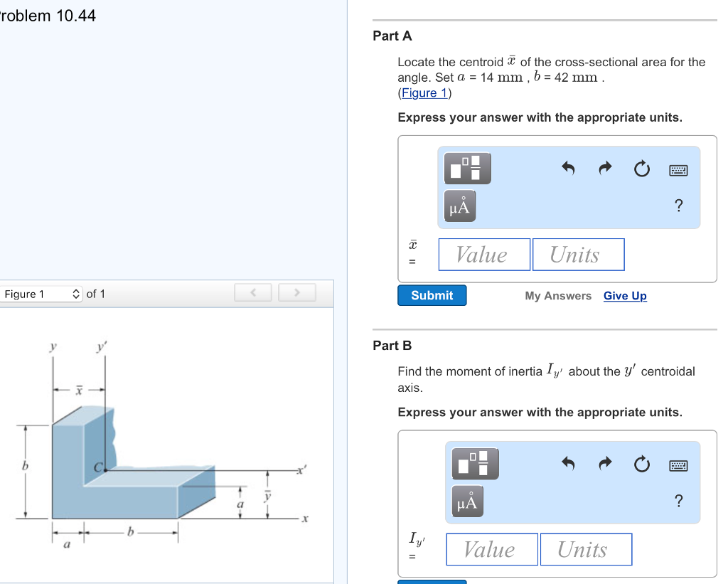
Task: Click the μÅ units palette icon in Part A
Action: pos(459,205)
